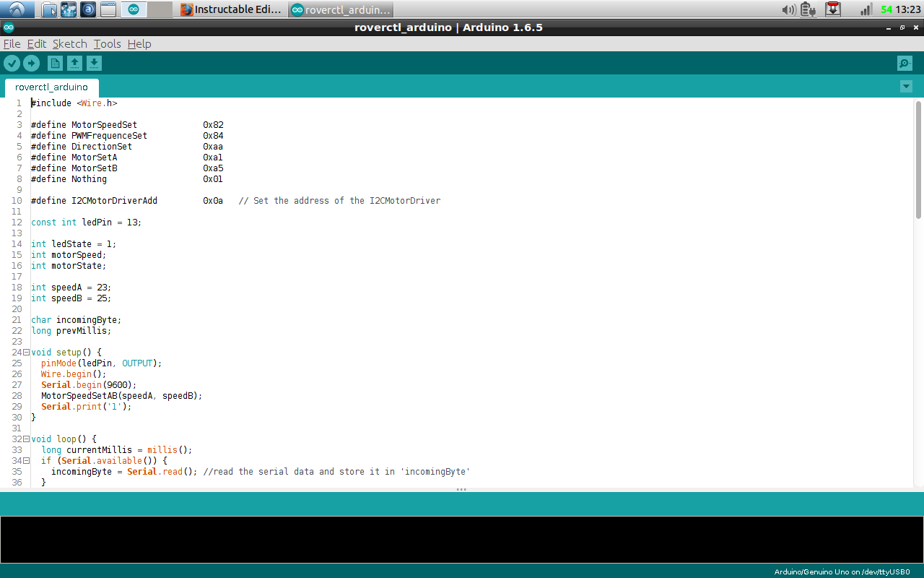Click 'int motorSpeed;' declaration
This screenshot has width=924, height=578.
click(x=69, y=255)
